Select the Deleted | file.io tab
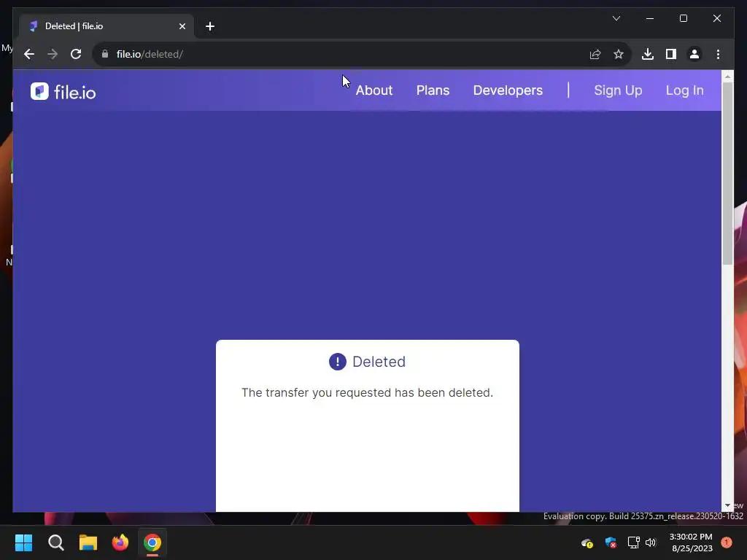 click(x=107, y=26)
